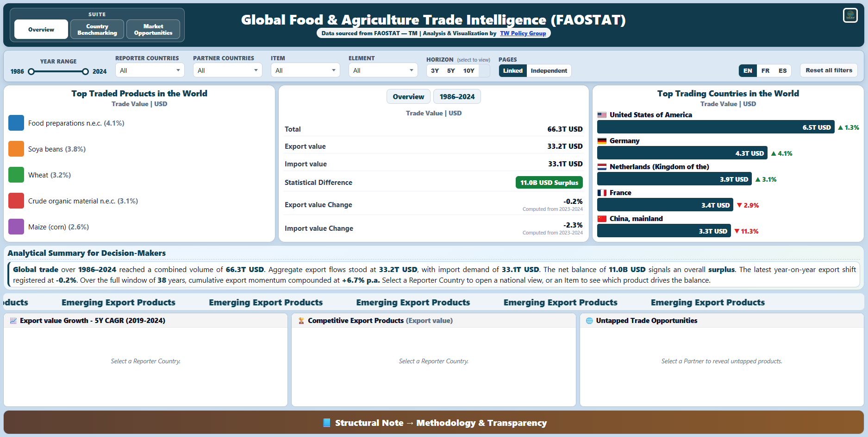
Task: Open the Market Opportunities tab
Action: (153, 29)
